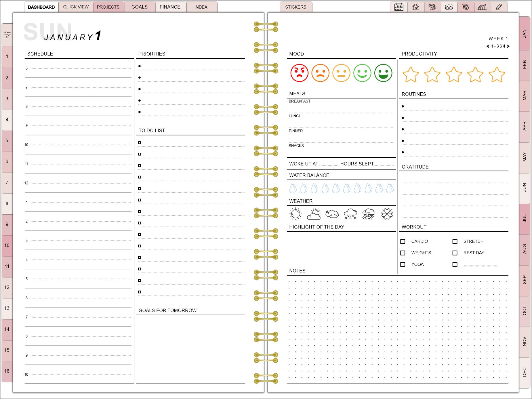The image size is (532, 399).
Task: Rate productivity with the fifth star
Action: [x=497, y=75]
